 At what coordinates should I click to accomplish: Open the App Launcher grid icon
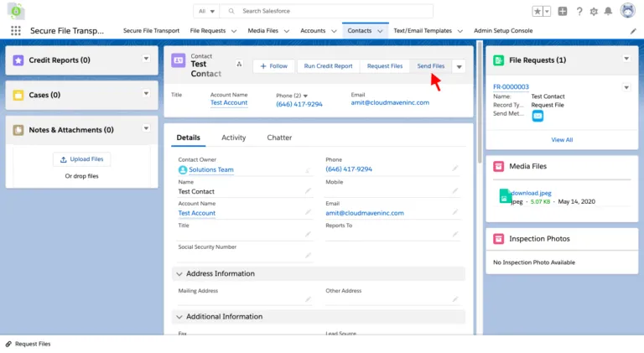click(16, 30)
